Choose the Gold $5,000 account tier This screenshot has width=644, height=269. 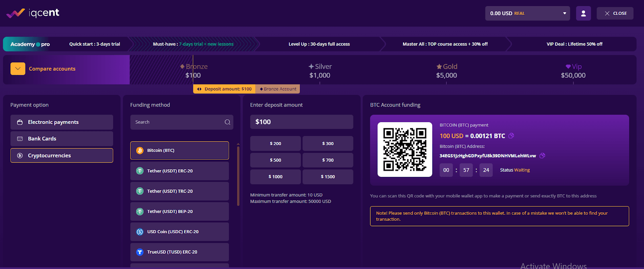447,71
